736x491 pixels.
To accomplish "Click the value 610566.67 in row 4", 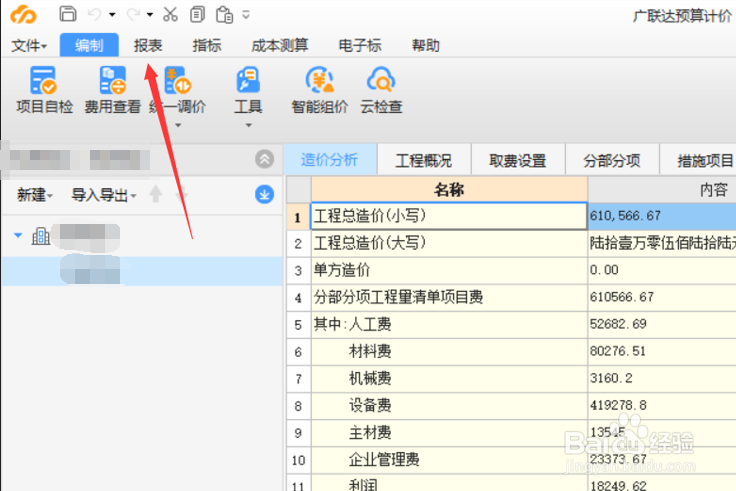I will (662, 297).
